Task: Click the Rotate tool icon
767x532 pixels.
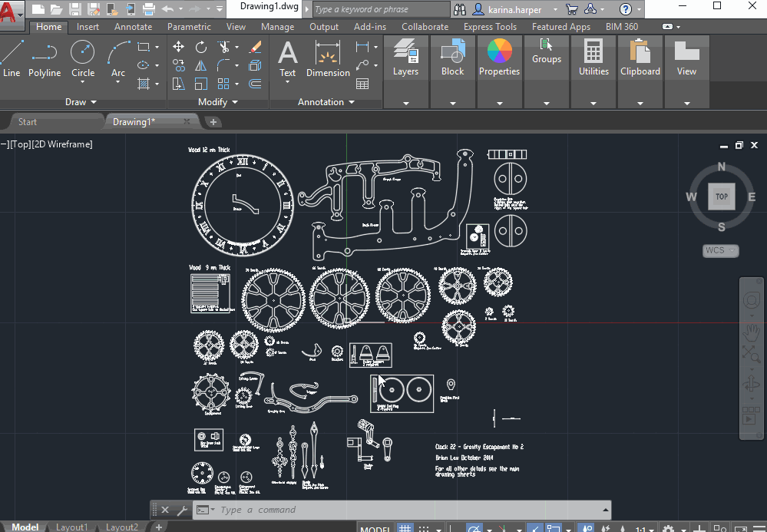Action: pyautogui.click(x=201, y=48)
